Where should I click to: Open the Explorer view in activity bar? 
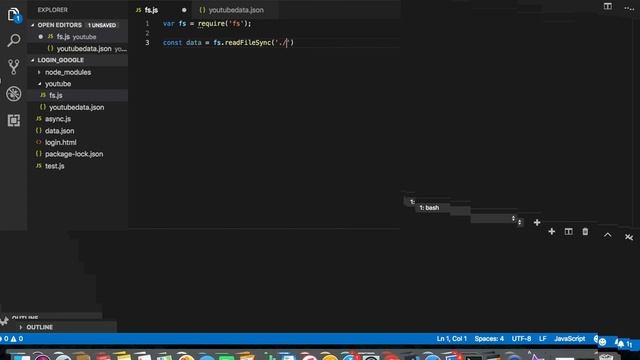(13, 15)
